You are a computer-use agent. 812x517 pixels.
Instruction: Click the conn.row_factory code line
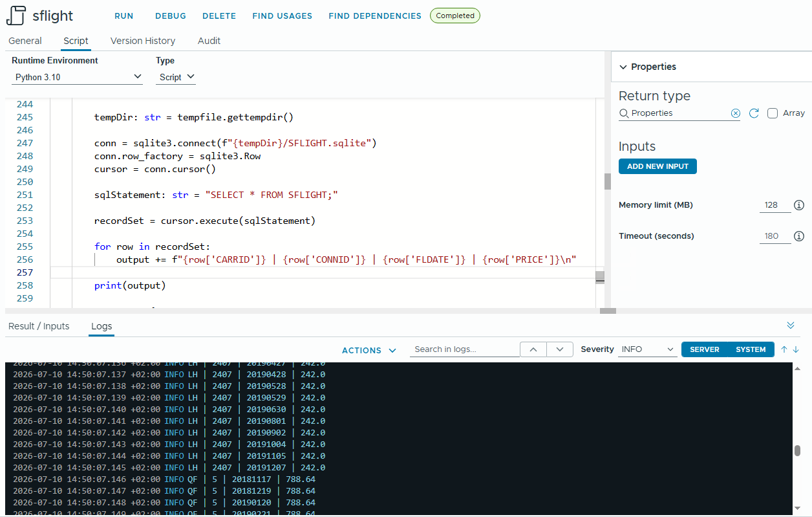coord(178,156)
